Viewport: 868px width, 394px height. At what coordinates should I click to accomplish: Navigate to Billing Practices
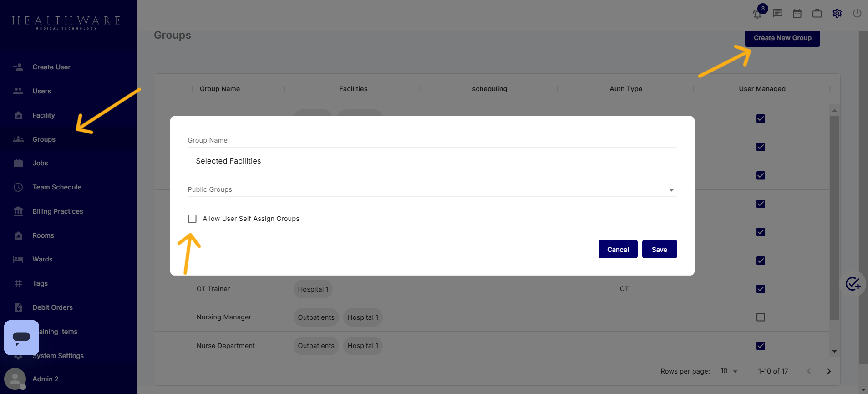pyautogui.click(x=58, y=211)
